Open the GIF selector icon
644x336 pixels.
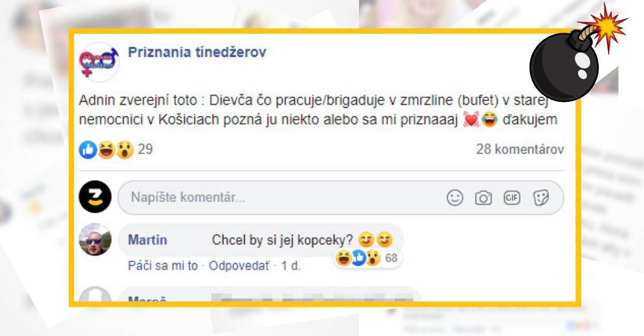[x=513, y=198]
